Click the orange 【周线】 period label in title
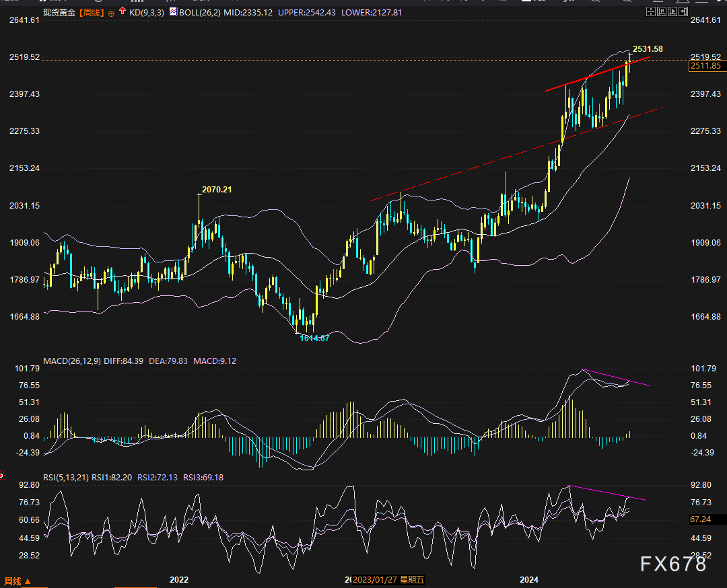This screenshot has height=588, width=727. 92,13
